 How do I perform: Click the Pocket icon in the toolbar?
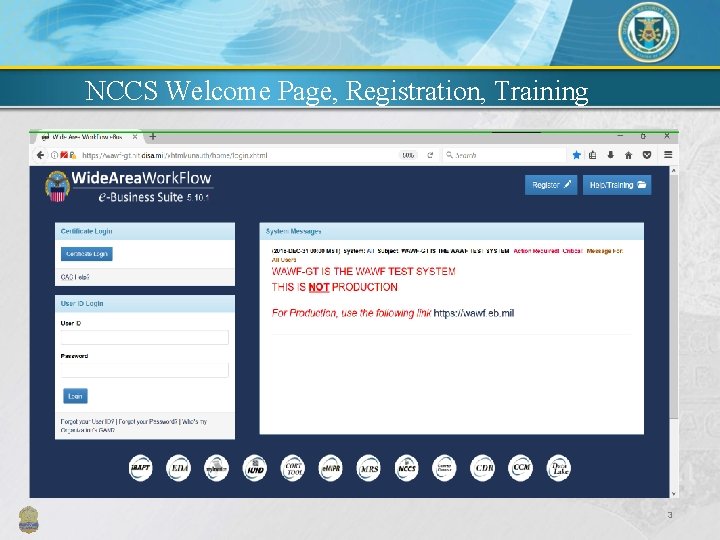pyautogui.click(x=647, y=155)
